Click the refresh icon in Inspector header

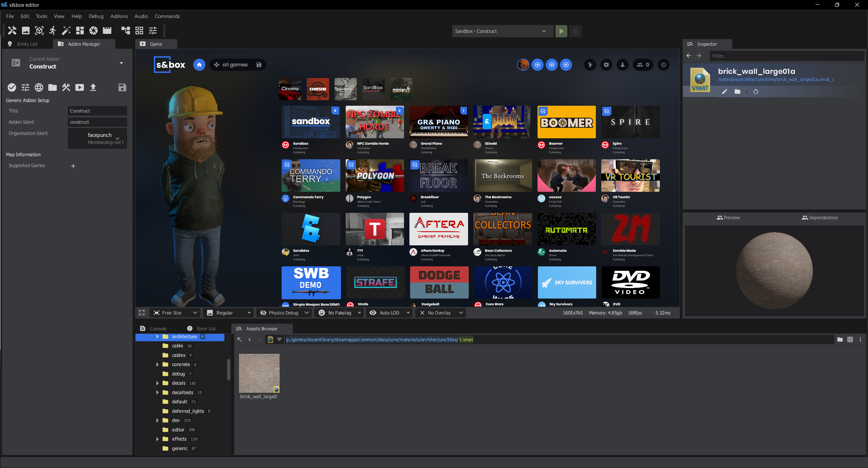point(756,91)
